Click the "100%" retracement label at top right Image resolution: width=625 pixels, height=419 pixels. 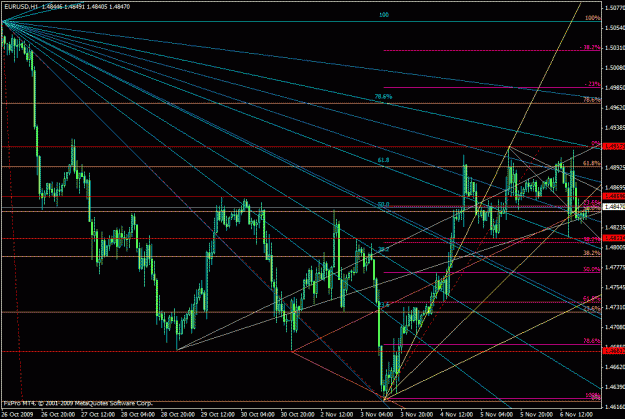tap(592, 18)
